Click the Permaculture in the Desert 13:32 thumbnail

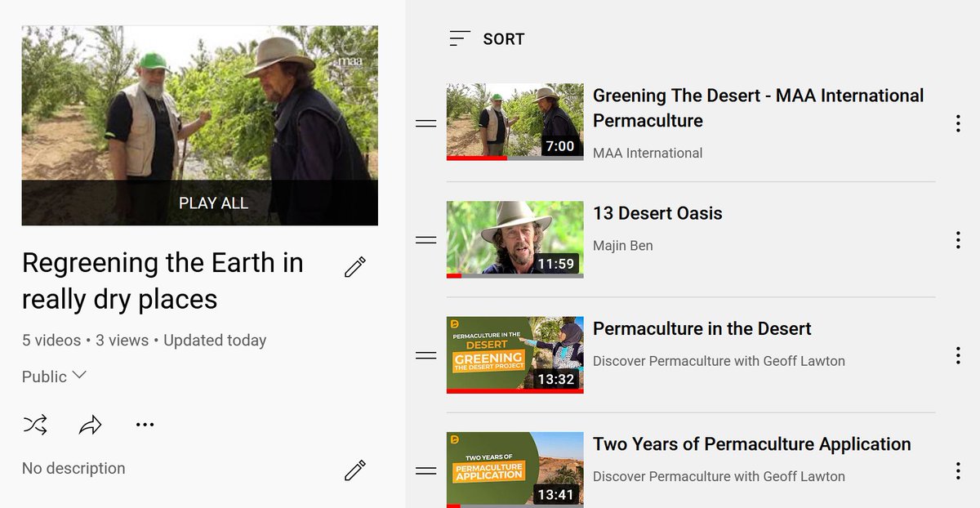coord(515,354)
